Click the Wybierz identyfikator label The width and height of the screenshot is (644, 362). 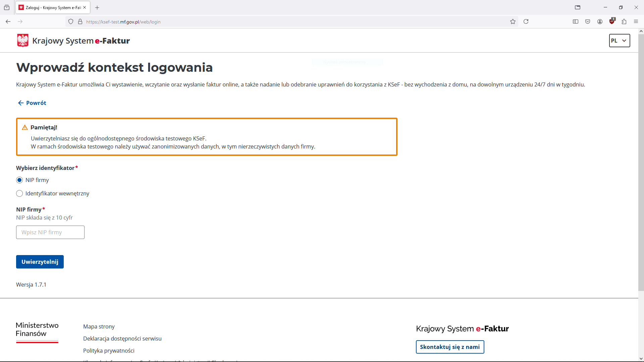click(45, 168)
